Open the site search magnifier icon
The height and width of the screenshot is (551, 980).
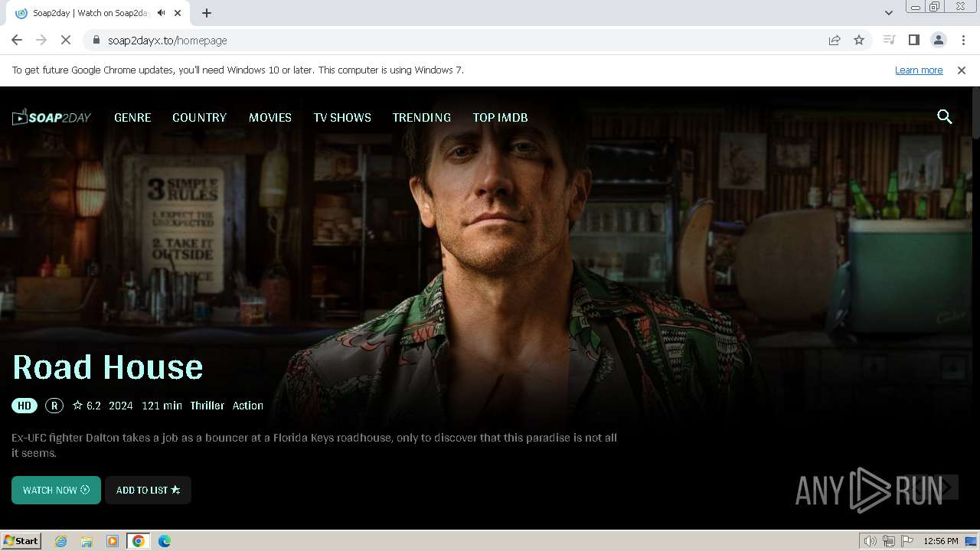(945, 116)
